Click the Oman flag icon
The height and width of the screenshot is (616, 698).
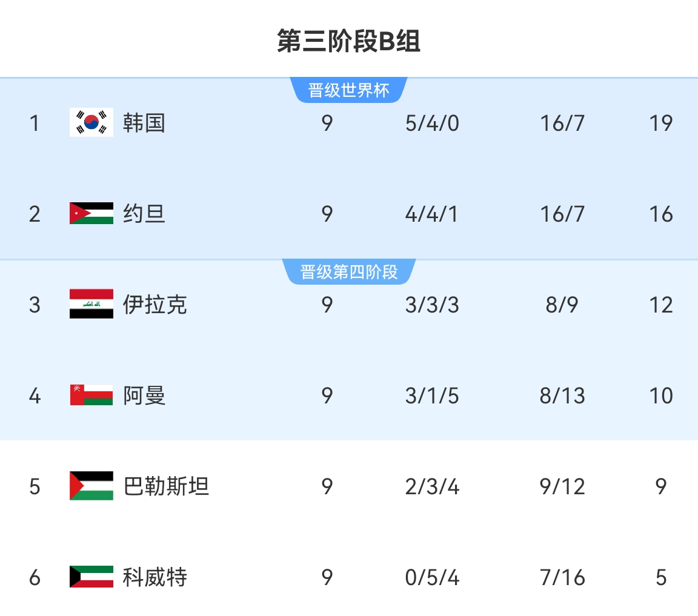[x=91, y=395]
